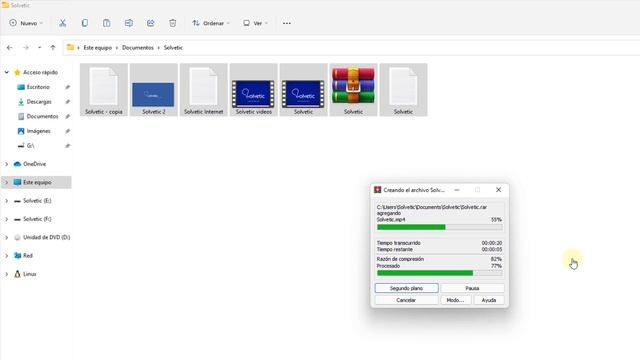Select the Solvetic - copia file
This screenshot has height=360, width=640.
coord(104,90)
